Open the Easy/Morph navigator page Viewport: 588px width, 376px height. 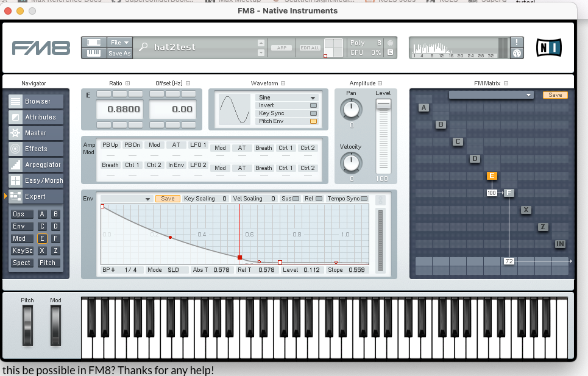[x=35, y=180]
